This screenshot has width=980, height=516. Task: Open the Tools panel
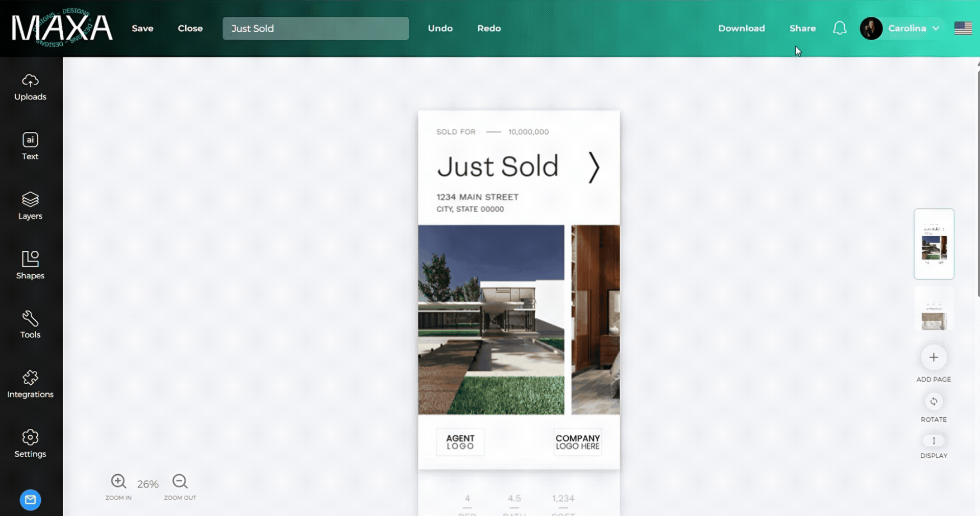click(30, 325)
